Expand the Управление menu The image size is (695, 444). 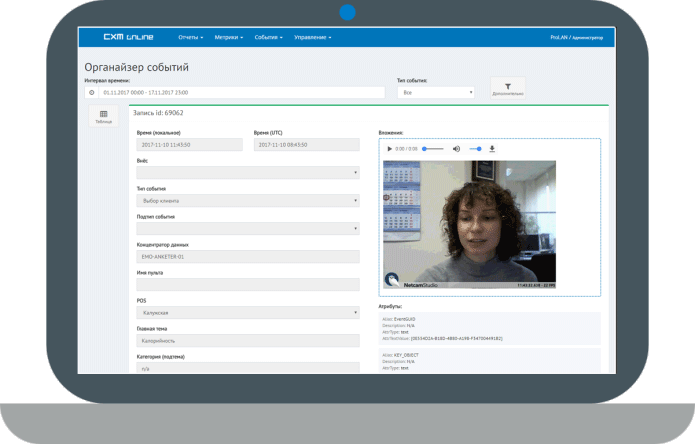pyautogui.click(x=312, y=37)
